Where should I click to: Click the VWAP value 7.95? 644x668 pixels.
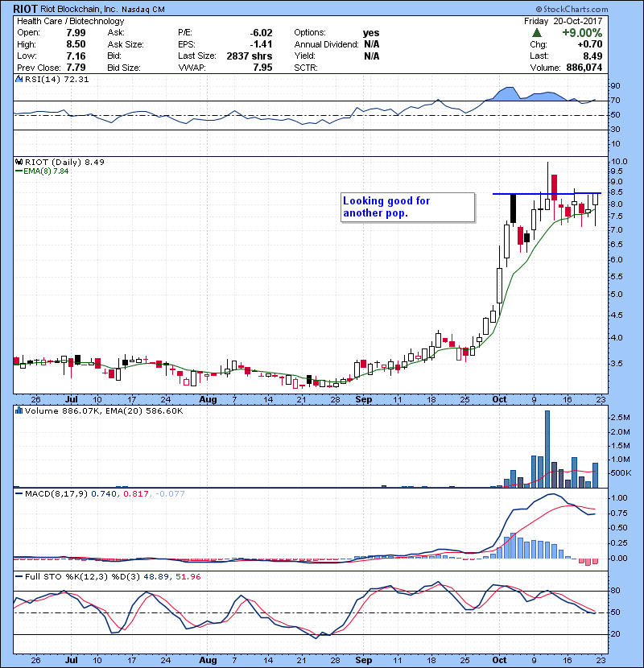pyautogui.click(x=262, y=68)
